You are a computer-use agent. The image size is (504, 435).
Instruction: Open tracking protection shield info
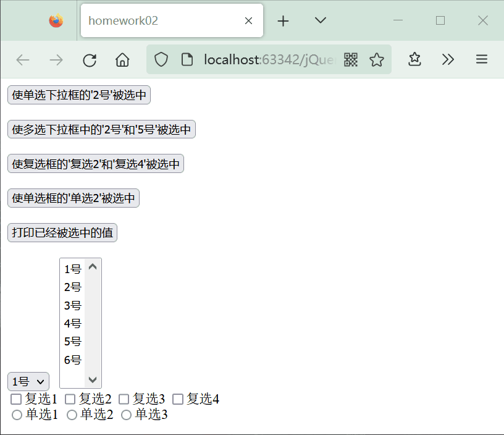[161, 59]
